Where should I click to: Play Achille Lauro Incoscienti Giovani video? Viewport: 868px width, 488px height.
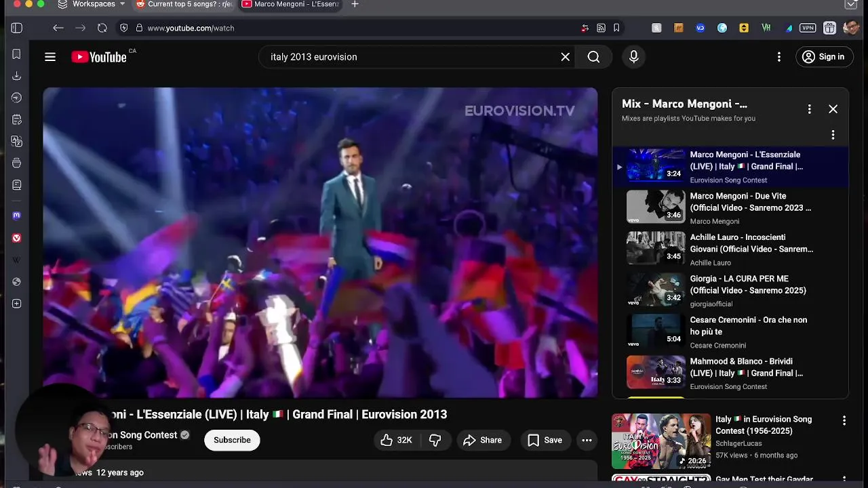[730, 249]
